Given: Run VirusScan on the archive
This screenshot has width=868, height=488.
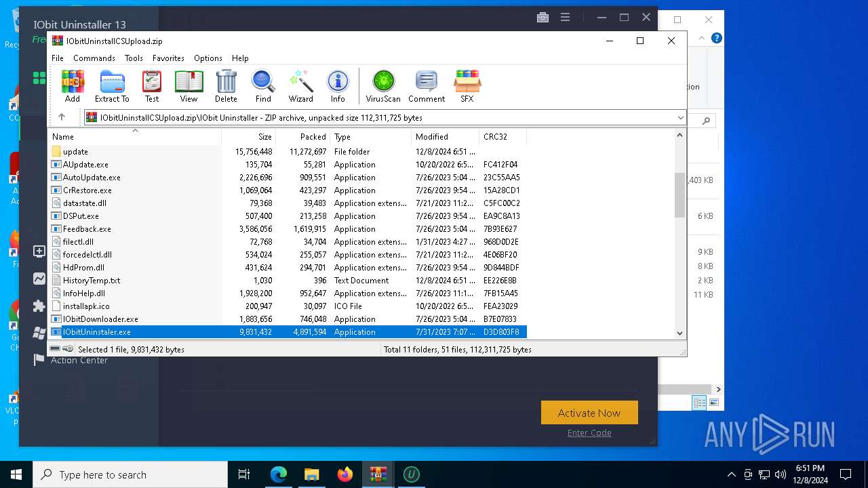Looking at the screenshot, I should 383,86.
